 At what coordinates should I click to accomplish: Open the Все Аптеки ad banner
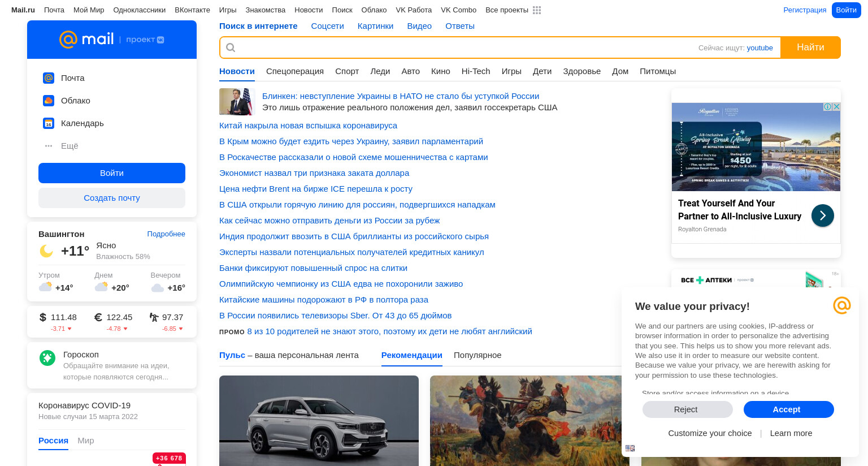click(756, 279)
